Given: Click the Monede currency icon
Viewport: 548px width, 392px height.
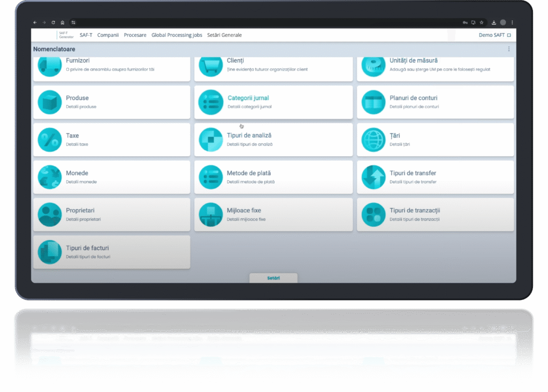Looking at the screenshot, I should coord(50,177).
